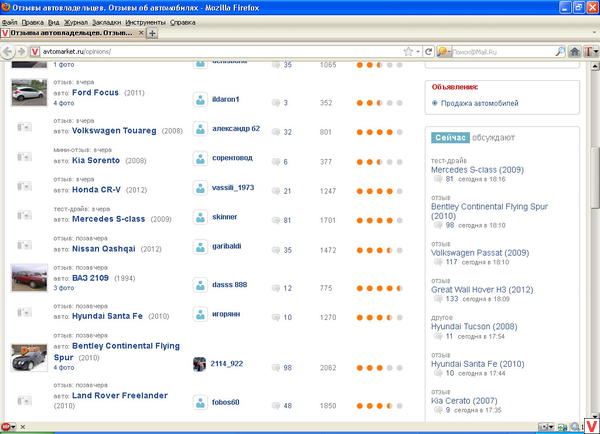Open user profile dasss 888

[x=230, y=285]
